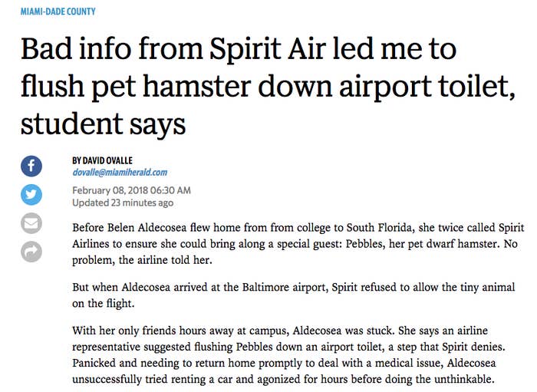537x392 pixels.
Task: Click the paragraph about the Baltimore airport
Action: [294, 295]
